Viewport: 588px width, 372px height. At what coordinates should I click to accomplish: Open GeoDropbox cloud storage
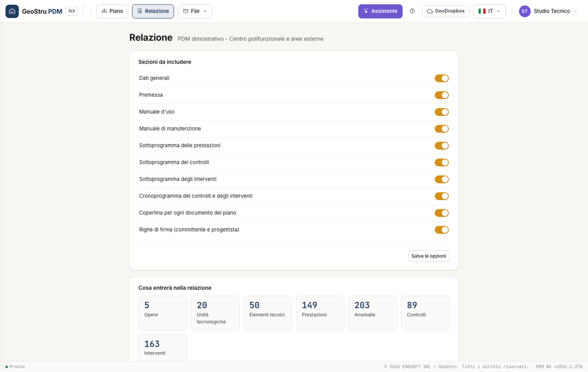(x=446, y=11)
